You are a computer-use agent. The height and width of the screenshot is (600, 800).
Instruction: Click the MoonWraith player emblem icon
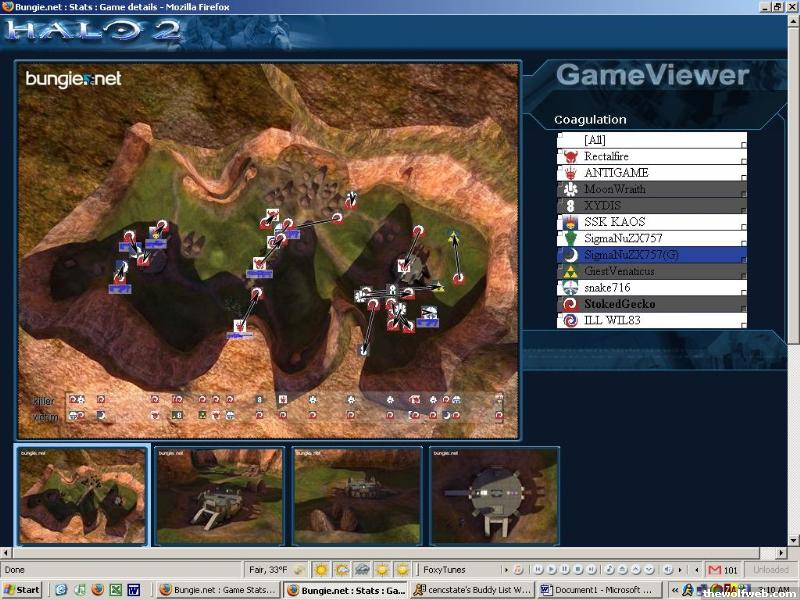(569, 189)
